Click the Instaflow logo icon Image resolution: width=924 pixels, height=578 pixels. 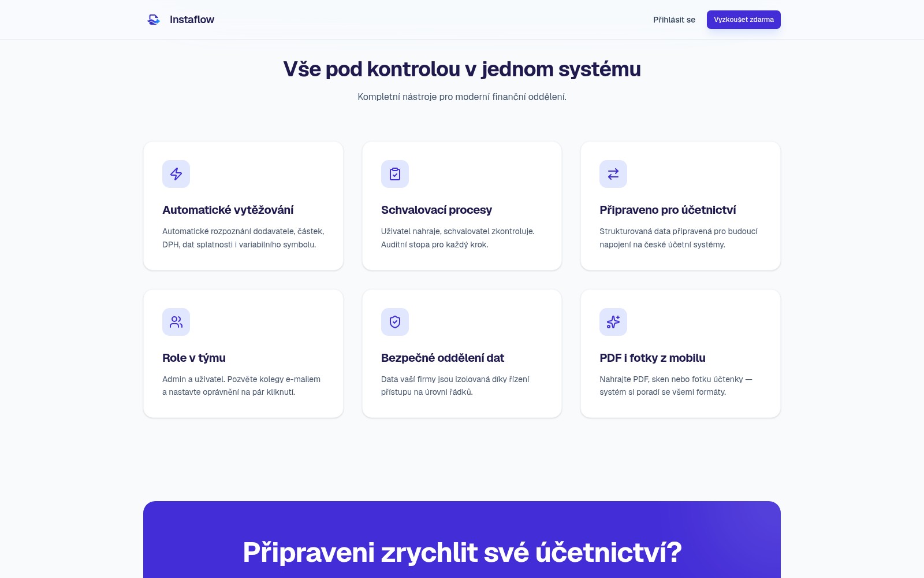(x=154, y=20)
